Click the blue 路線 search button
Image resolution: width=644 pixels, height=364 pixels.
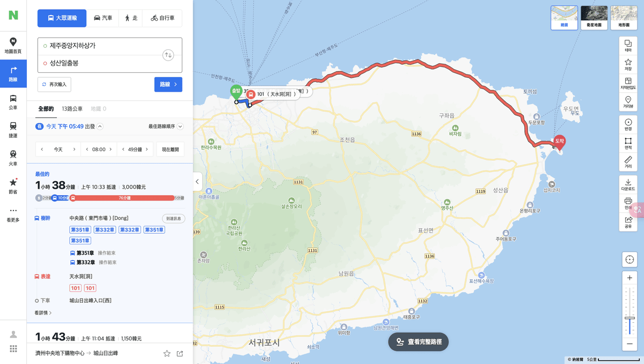point(168,84)
